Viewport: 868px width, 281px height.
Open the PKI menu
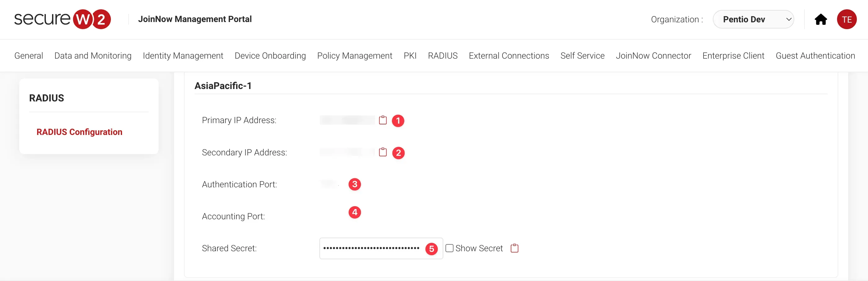[x=410, y=56]
